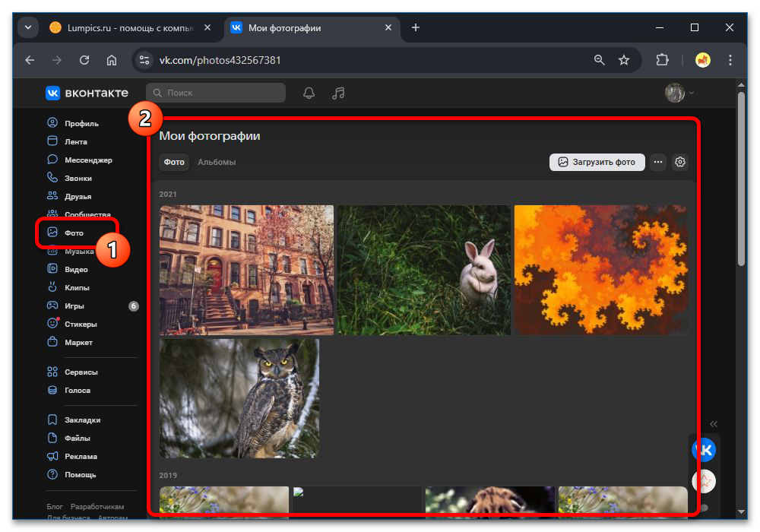Image resolution: width=760 pixels, height=532 pixels.
Task: Open Блог footer link
Action: pyautogui.click(x=55, y=506)
